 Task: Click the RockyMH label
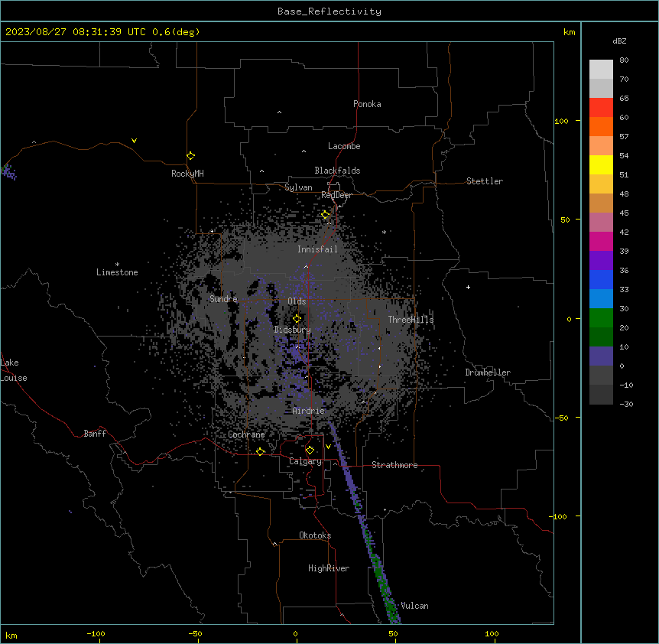click(x=187, y=174)
